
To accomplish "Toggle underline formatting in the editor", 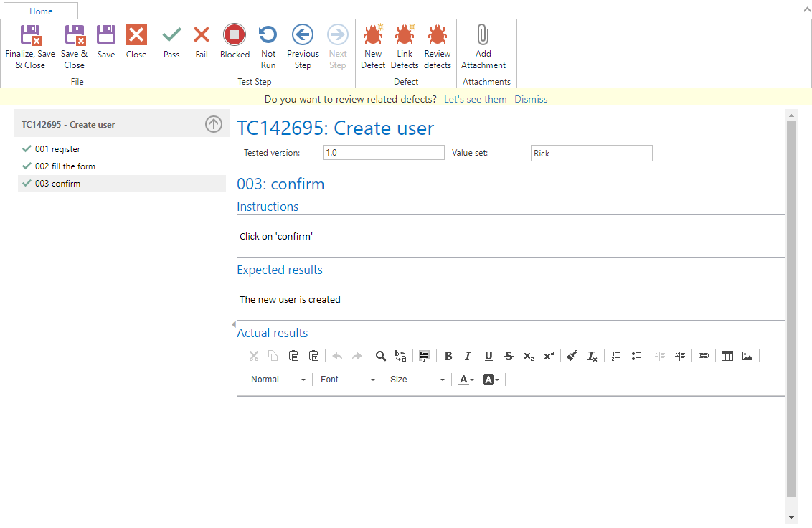I will 488,356.
